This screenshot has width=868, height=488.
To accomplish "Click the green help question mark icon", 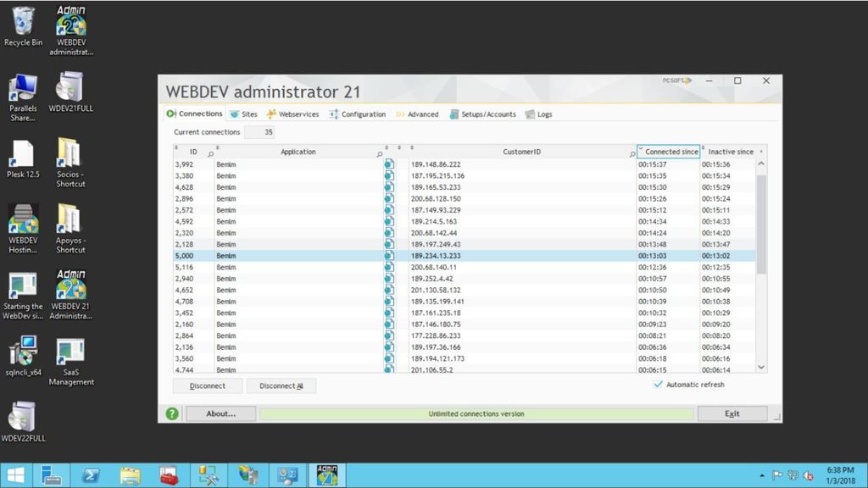I will tap(172, 413).
